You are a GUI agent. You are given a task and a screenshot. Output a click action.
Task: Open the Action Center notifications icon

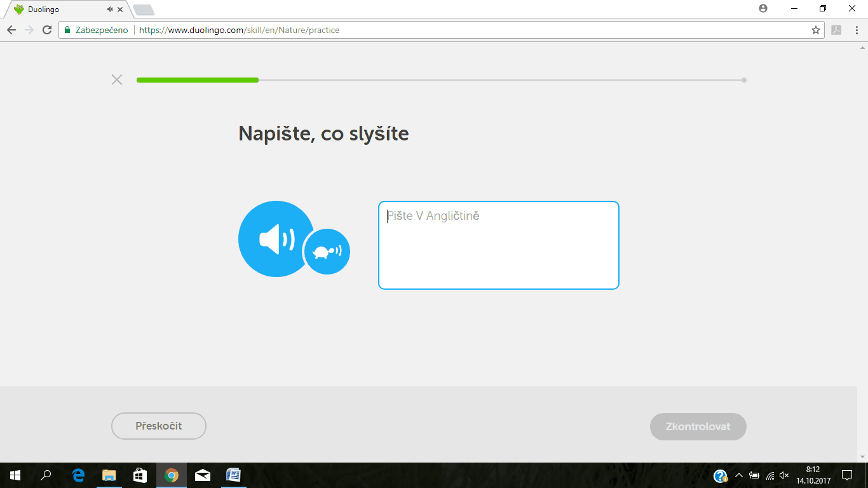click(x=846, y=475)
